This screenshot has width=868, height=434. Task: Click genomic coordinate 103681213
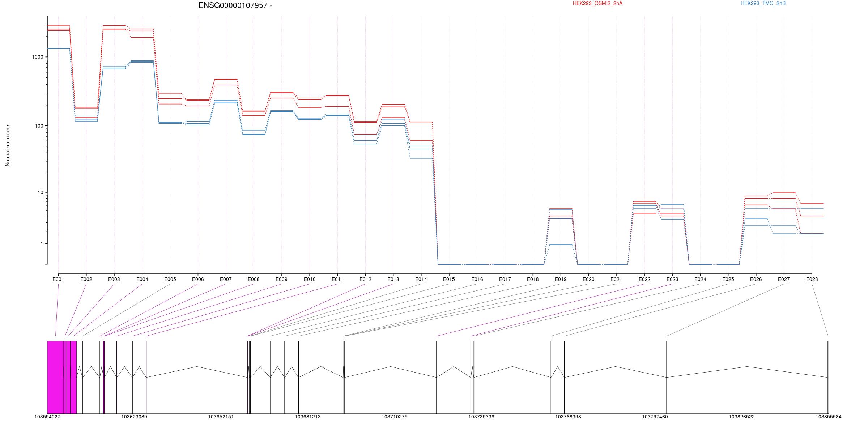(x=308, y=417)
